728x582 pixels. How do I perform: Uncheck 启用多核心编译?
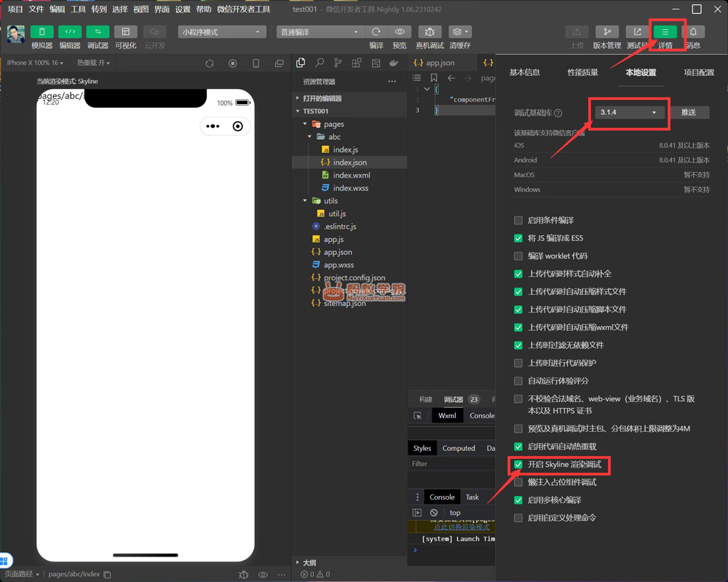click(518, 500)
